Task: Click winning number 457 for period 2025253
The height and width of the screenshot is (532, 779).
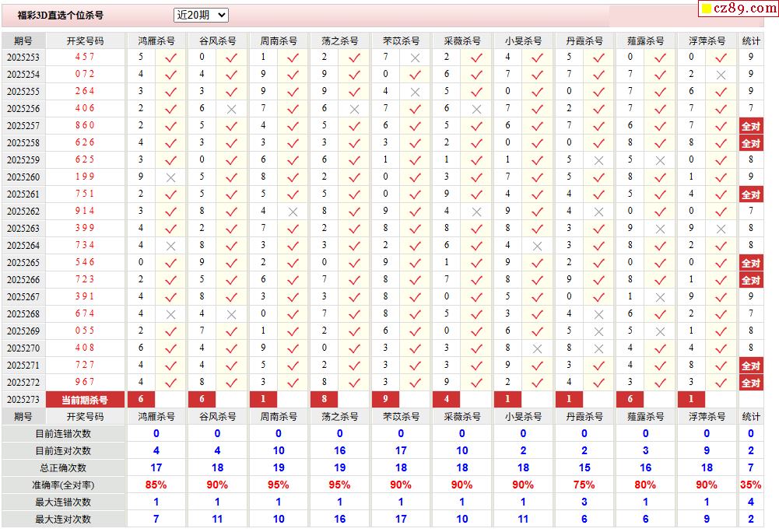Action: click(x=85, y=58)
